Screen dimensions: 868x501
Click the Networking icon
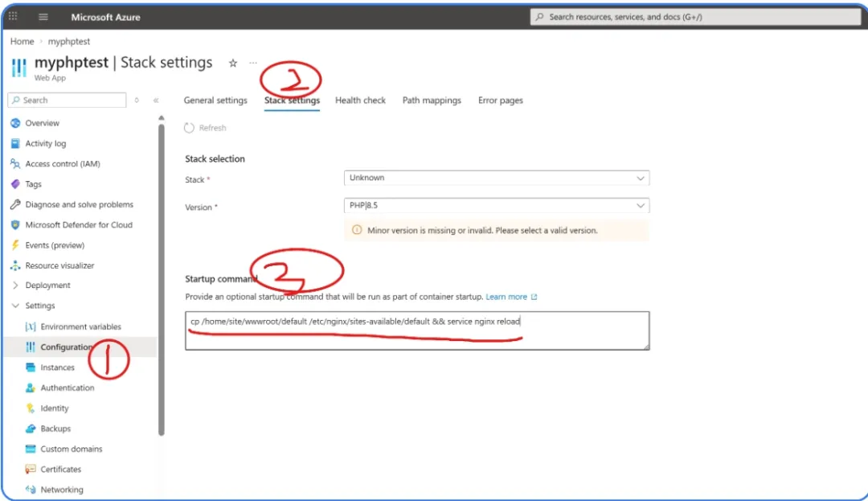[31, 490]
